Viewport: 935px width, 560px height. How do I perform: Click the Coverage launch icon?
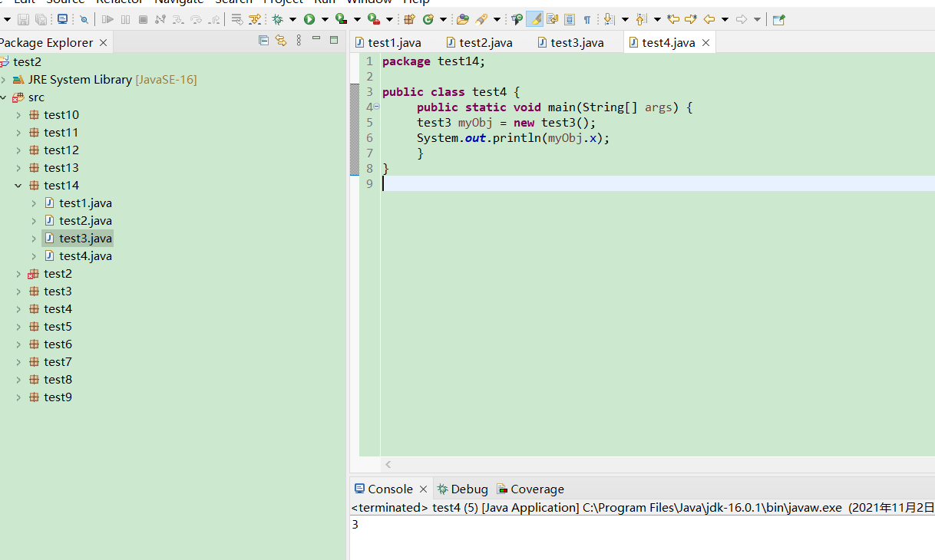pos(341,19)
